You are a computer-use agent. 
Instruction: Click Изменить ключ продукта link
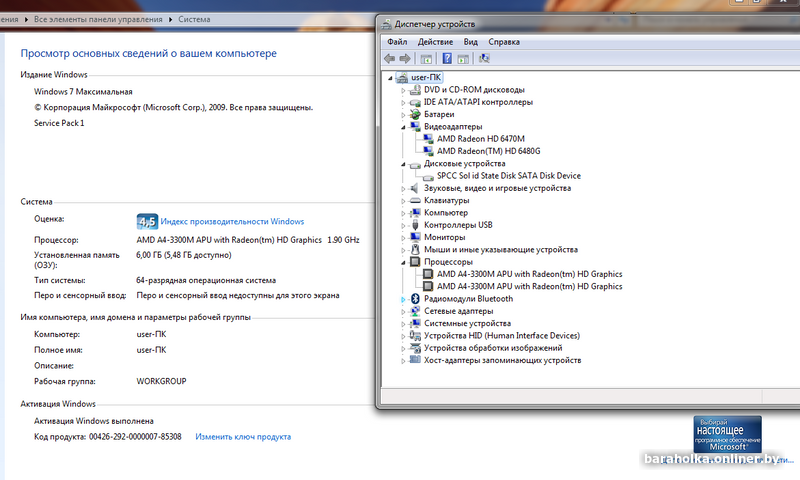[x=243, y=437]
